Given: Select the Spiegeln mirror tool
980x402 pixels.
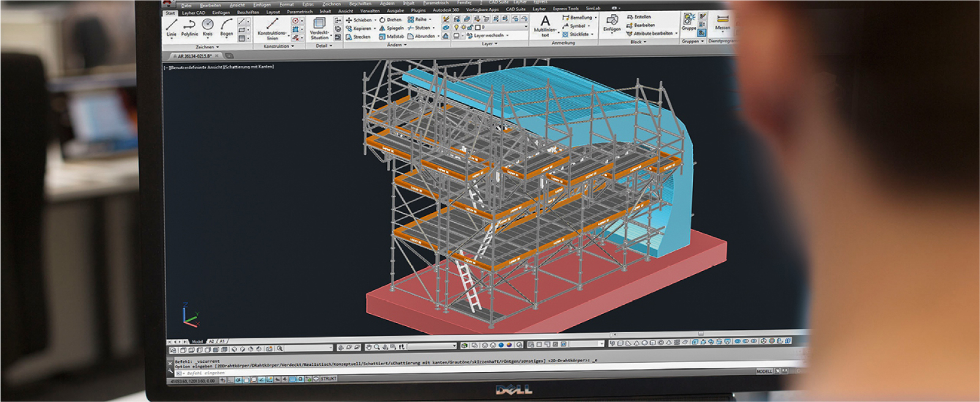Looking at the screenshot, I should pos(391,28).
